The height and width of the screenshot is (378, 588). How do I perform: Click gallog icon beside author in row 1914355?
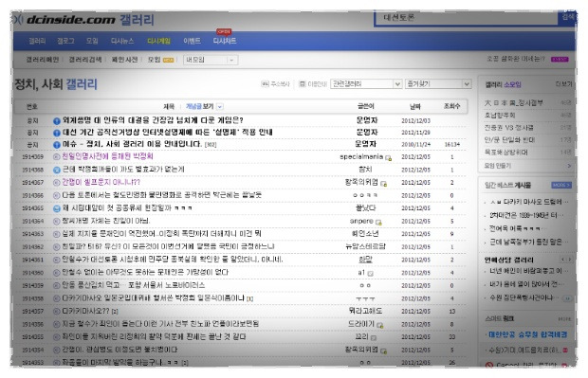coord(374,338)
